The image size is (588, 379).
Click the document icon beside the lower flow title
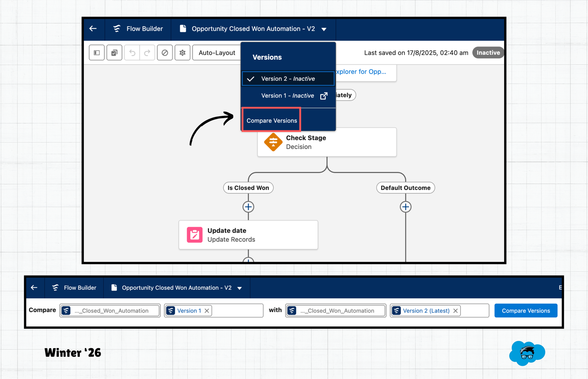(x=114, y=287)
